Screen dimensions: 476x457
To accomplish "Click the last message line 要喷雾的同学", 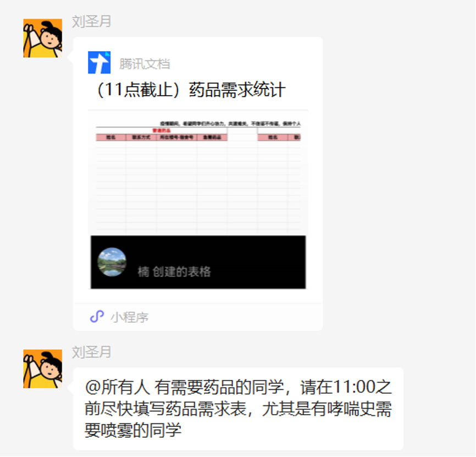I will (x=133, y=430).
